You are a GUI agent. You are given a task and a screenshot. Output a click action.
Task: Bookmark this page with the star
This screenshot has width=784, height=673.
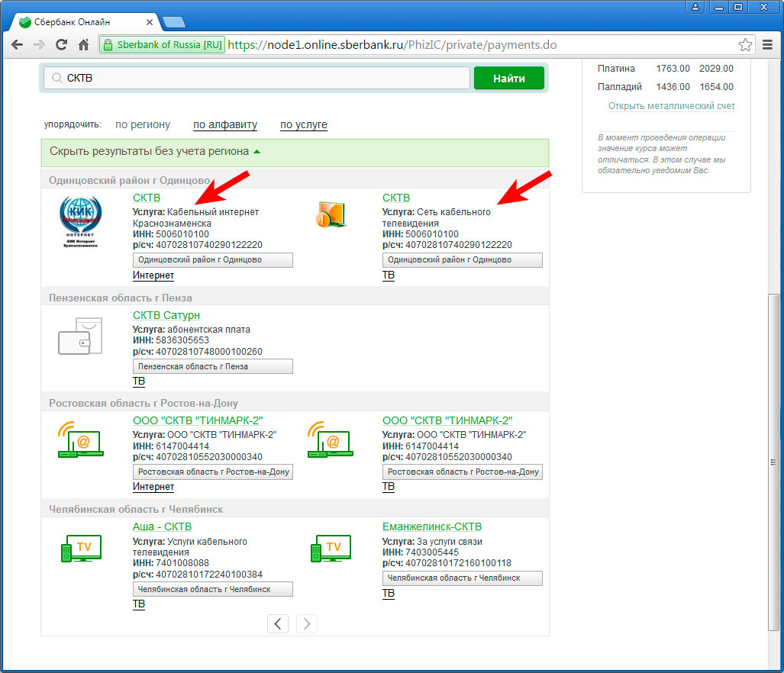point(745,45)
